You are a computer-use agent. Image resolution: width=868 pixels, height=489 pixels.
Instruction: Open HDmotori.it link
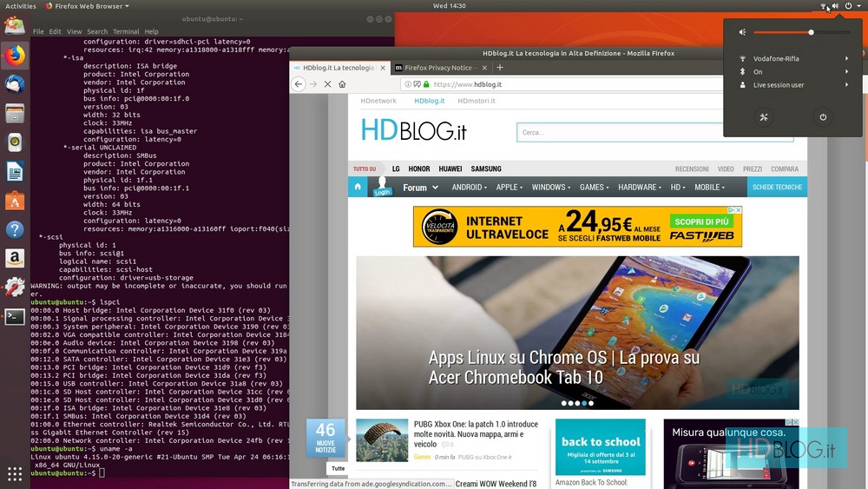point(476,101)
